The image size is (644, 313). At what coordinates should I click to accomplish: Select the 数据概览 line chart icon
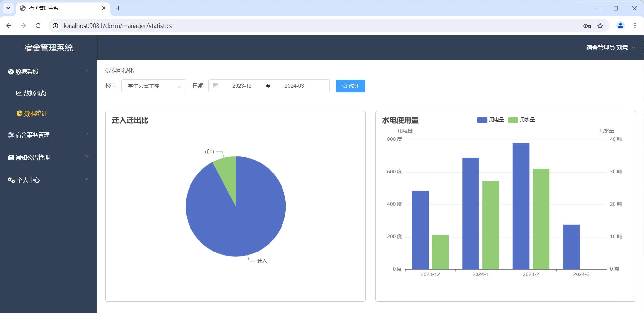click(x=19, y=93)
